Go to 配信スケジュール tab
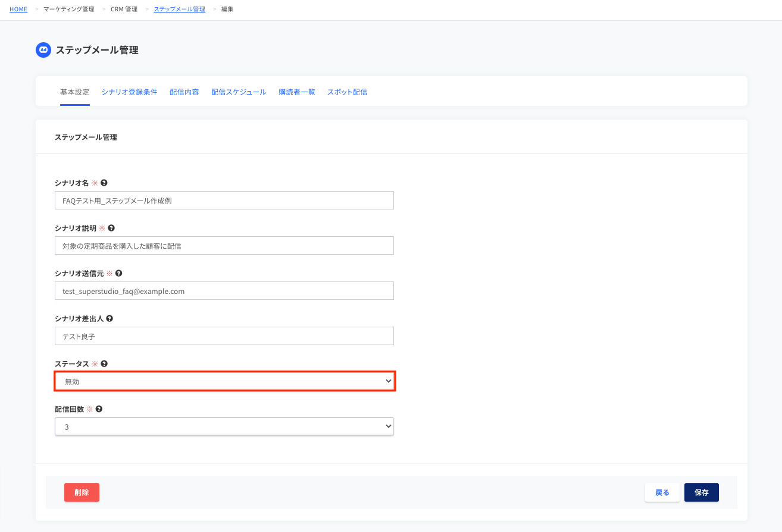 pyautogui.click(x=239, y=92)
